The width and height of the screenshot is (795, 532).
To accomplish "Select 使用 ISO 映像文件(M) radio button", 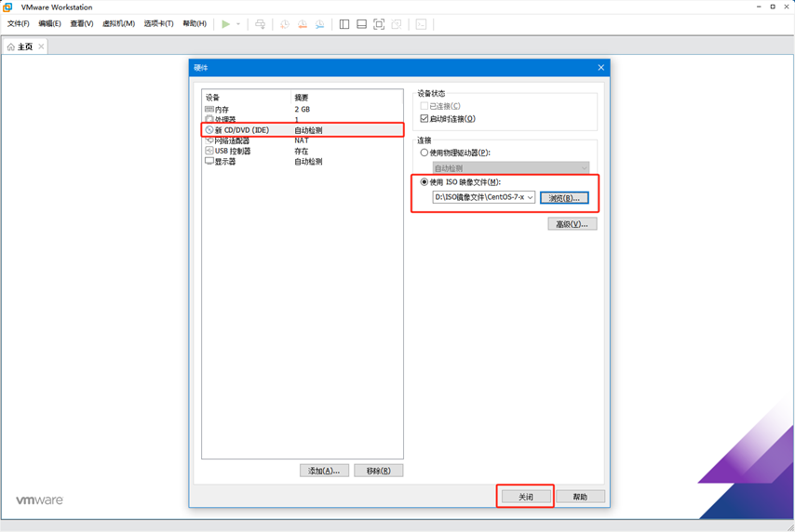I will [424, 182].
